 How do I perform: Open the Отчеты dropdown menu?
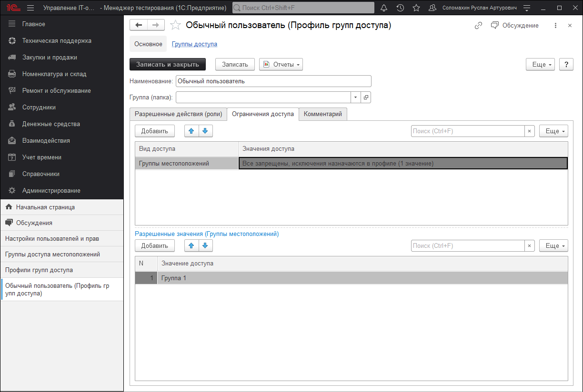pos(281,64)
